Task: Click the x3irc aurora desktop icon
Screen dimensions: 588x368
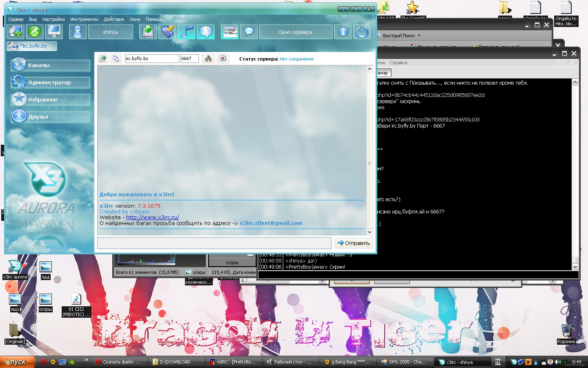Action: (x=15, y=269)
